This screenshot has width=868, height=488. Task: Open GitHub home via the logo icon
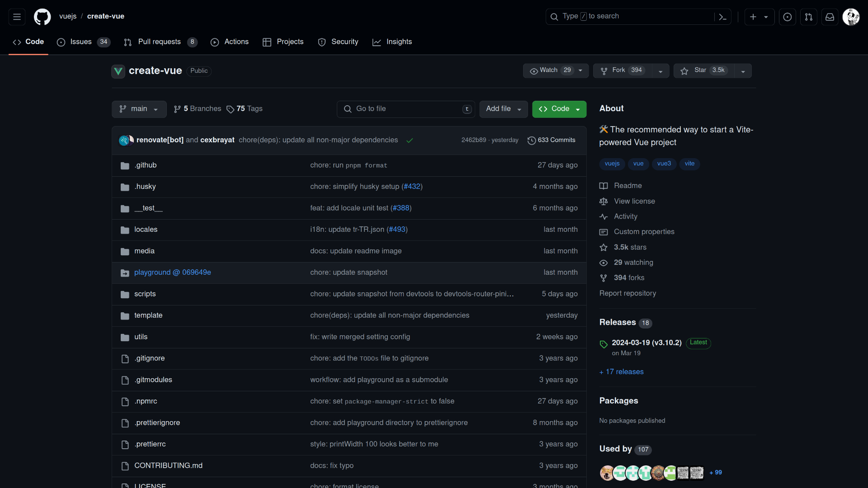point(42,17)
